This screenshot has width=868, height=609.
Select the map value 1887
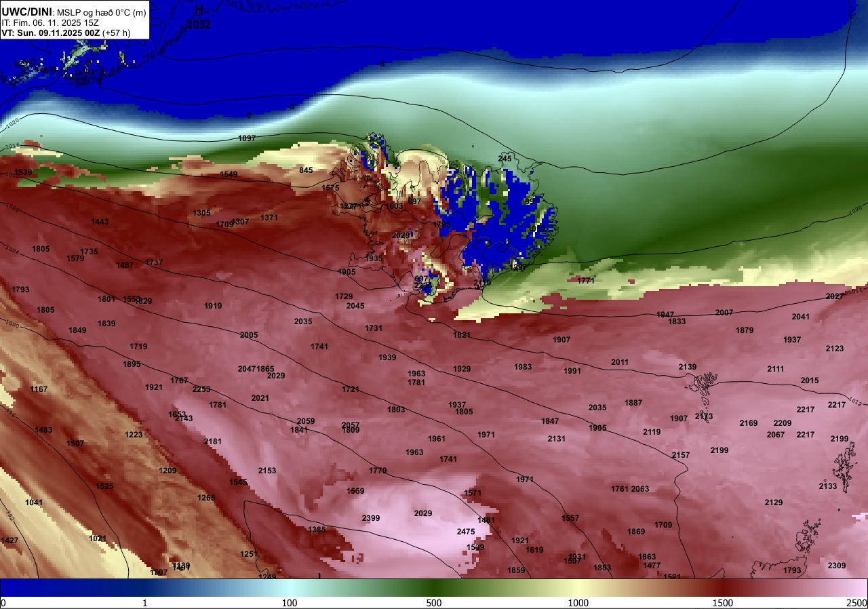click(633, 403)
